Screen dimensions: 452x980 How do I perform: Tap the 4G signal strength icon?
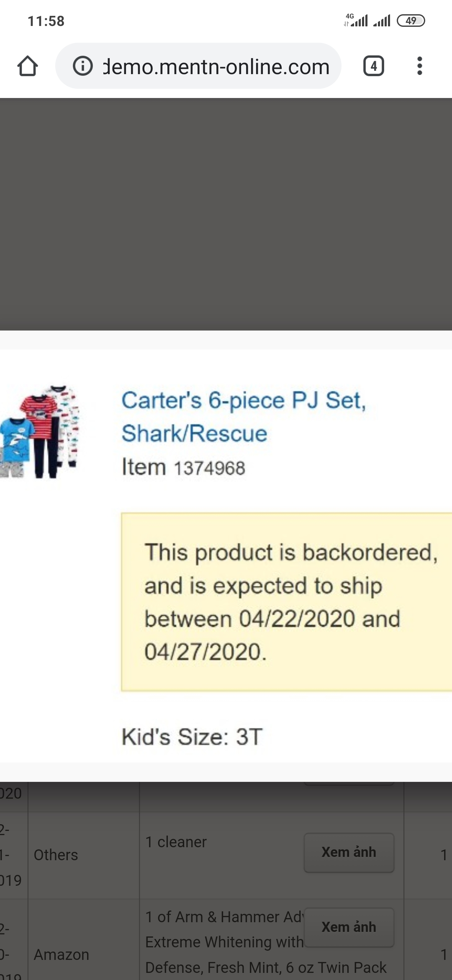[356, 20]
